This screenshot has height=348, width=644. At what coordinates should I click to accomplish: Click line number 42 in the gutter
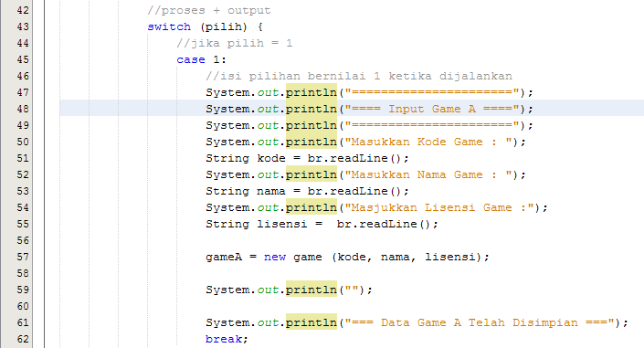tap(23, 10)
